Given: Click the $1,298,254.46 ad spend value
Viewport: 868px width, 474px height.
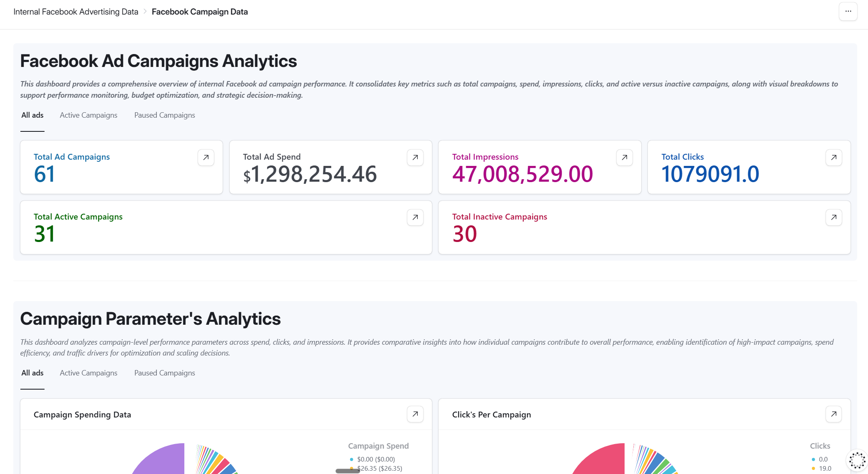Looking at the screenshot, I should tap(310, 174).
